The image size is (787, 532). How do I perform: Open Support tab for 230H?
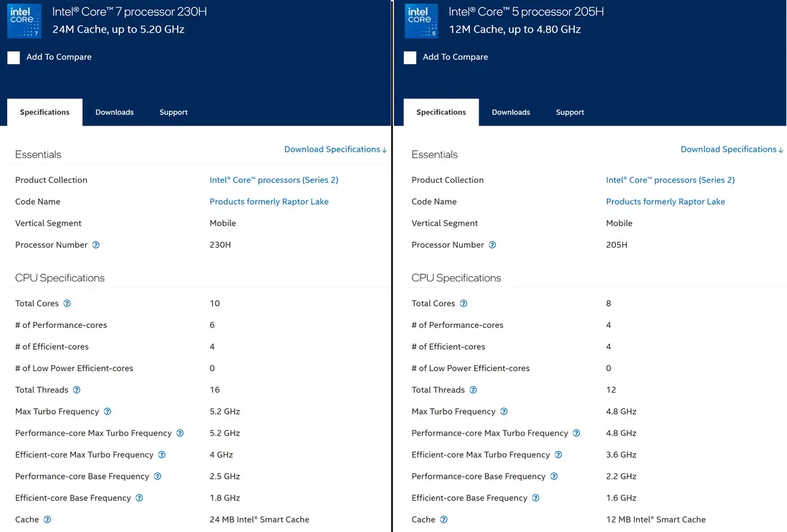(173, 112)
